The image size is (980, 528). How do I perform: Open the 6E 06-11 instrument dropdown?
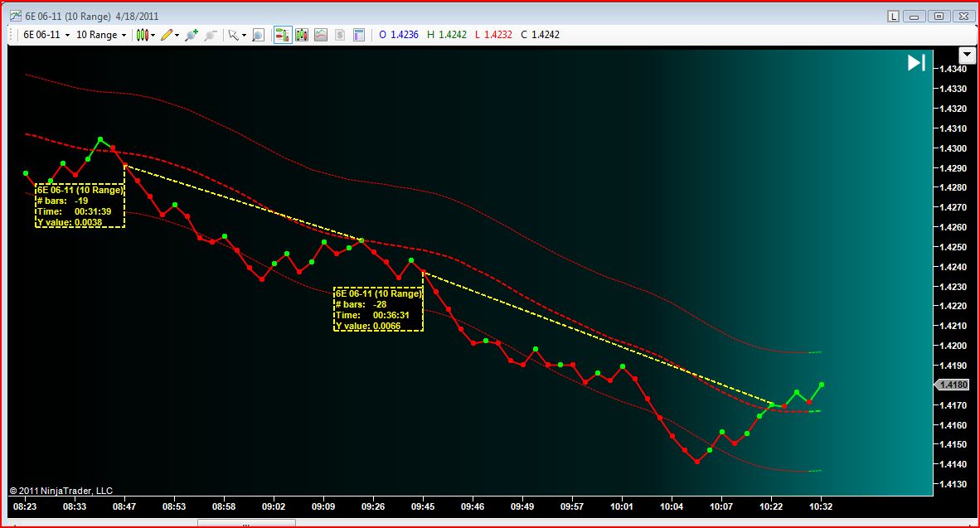[46, 35]
